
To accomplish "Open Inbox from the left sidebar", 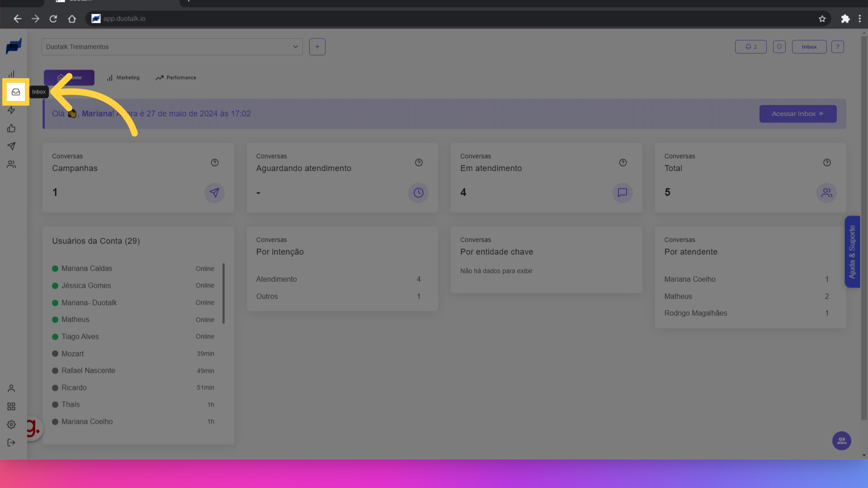I will click(x=16, y=92).
